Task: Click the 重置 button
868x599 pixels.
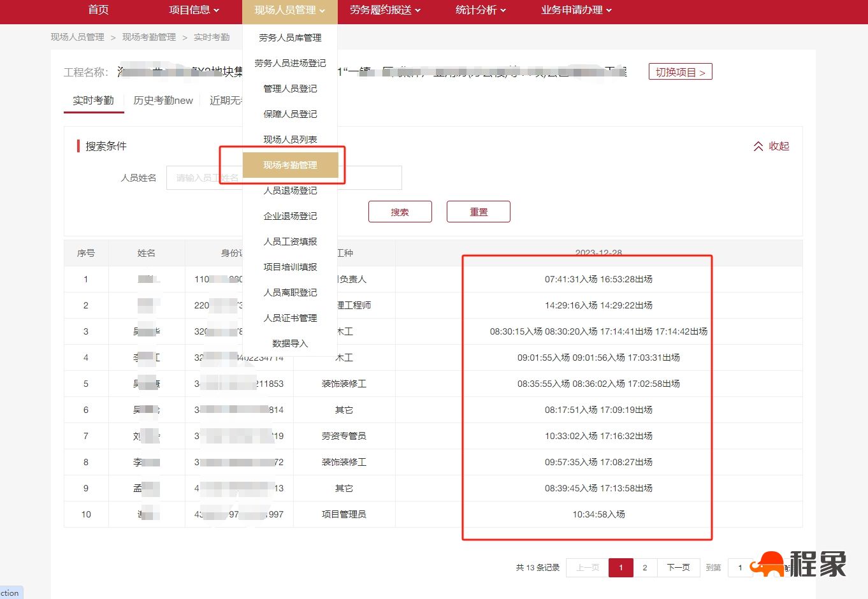Action: click(479, 212)
